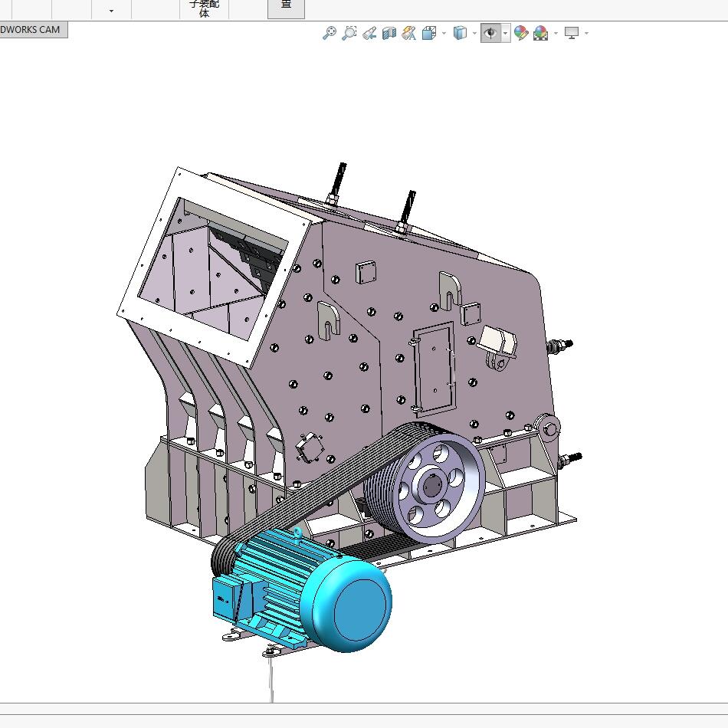Open the Dynamic Annotation Views icon
This screenshot has width=728, height=728.
coord(409,33)
